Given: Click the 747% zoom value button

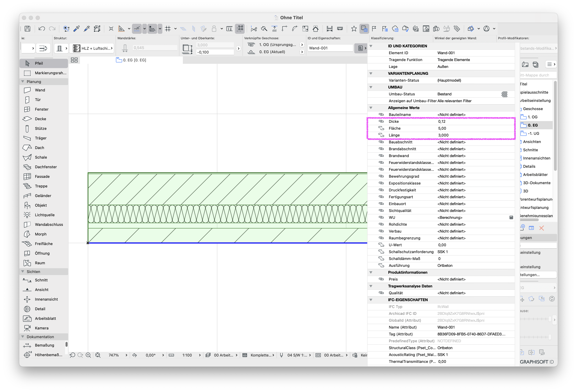Looking at the screenshot, I should pos(114,355).
